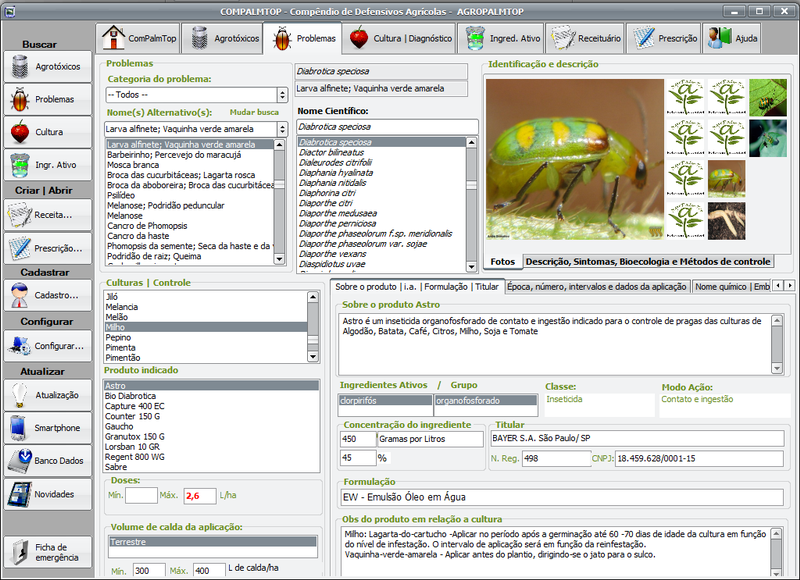Click the Nome Científico input field
800x580 pixels.
point(387,127)
